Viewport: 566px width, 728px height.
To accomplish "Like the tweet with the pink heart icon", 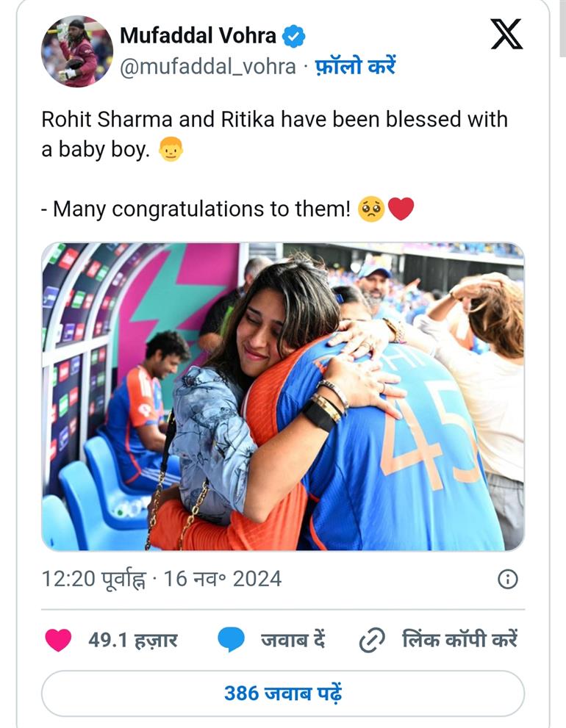I will tap(58, 640).
